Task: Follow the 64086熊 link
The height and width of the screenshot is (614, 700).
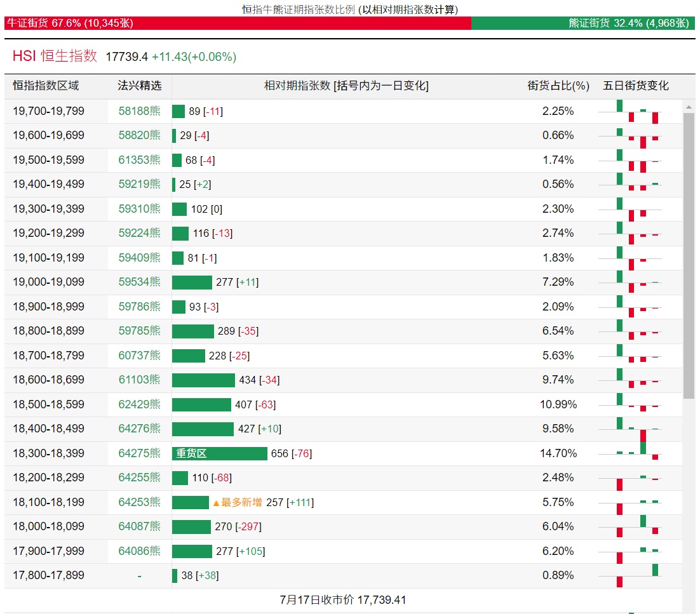Action: click(139, 551)
